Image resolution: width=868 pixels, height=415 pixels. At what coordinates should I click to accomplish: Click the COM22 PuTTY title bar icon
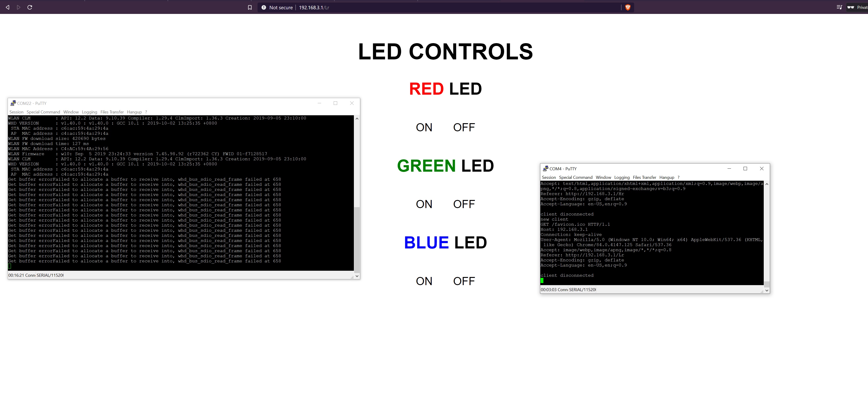coord(13,103)
